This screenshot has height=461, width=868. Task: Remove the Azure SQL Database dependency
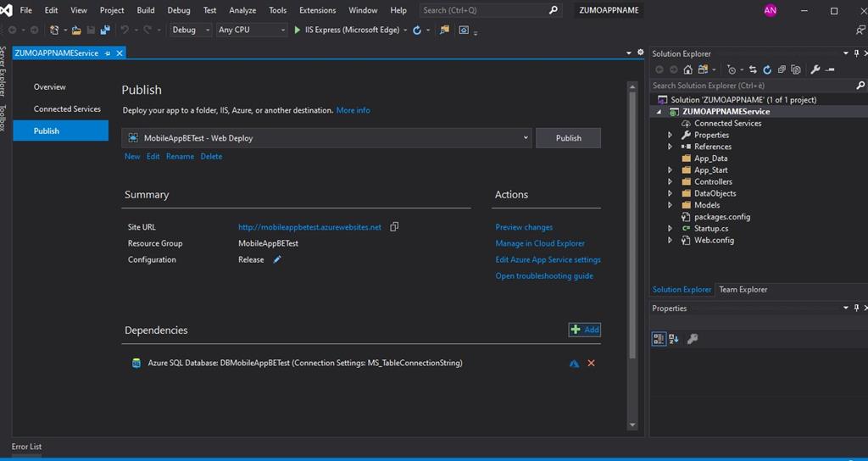tap(591, 364)
